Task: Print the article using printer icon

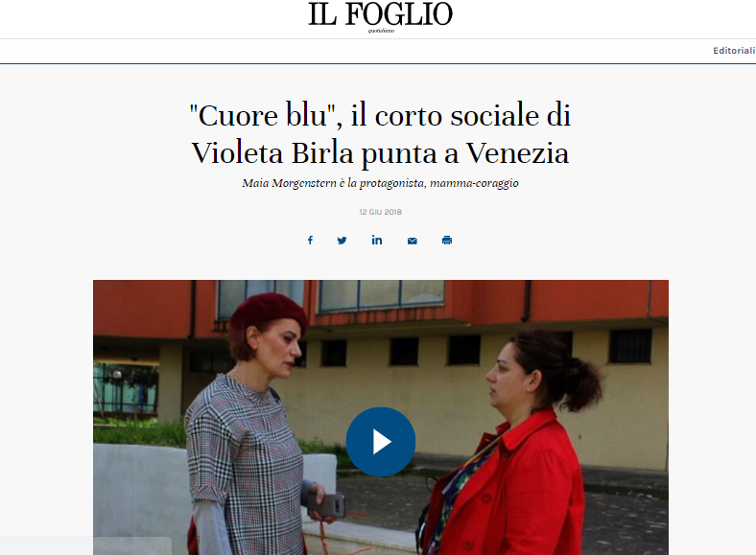Action: [x=447, y=240]
